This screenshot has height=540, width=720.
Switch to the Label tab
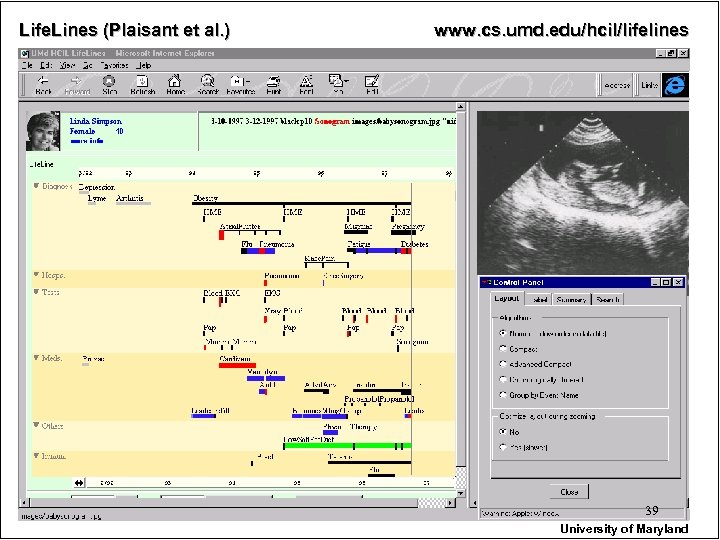[x=539, y=299]
